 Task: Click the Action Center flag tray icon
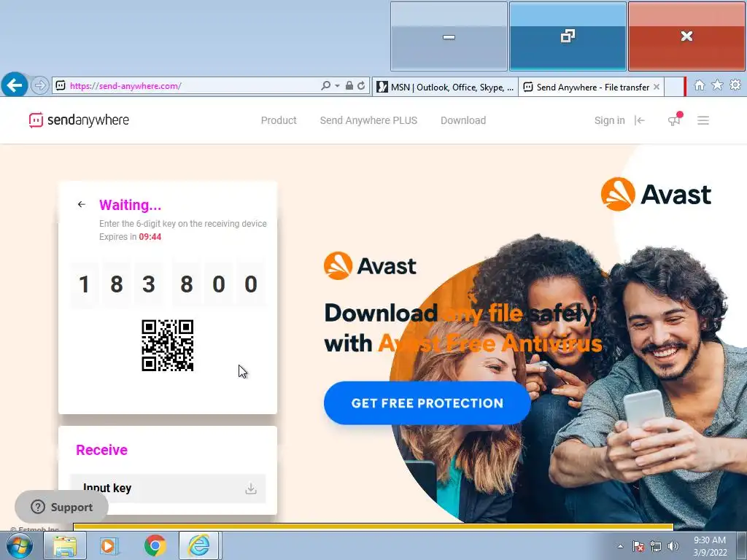[x=638, y=546]
